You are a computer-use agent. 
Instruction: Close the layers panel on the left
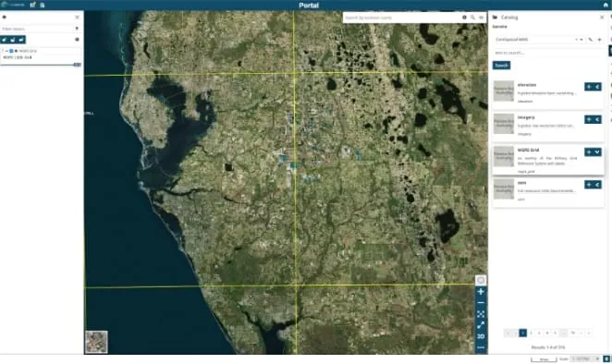click(x=77, y=18)
